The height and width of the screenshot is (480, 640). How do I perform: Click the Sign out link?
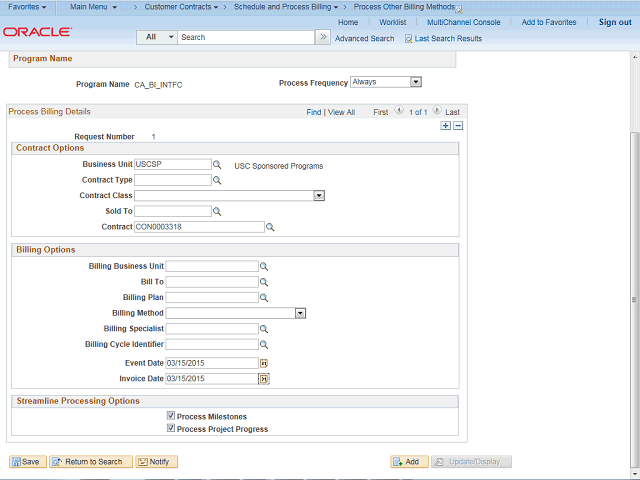click(614, 22)
